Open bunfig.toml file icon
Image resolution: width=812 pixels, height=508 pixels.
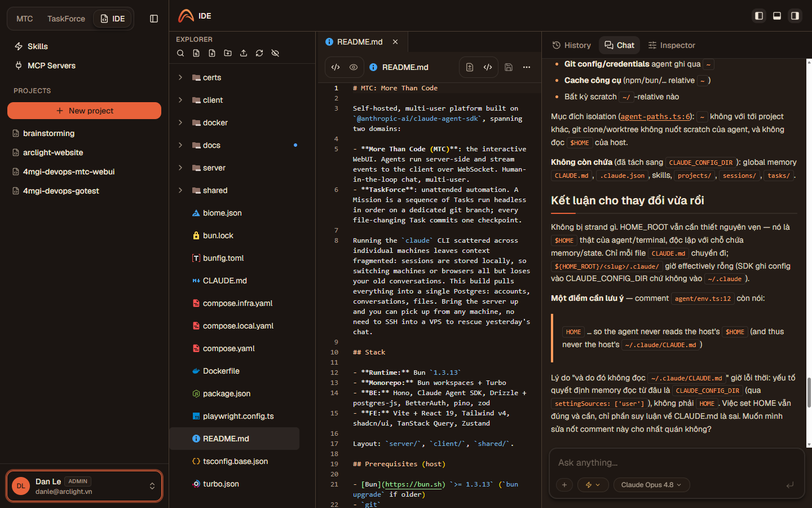click(x=196, y=258)
